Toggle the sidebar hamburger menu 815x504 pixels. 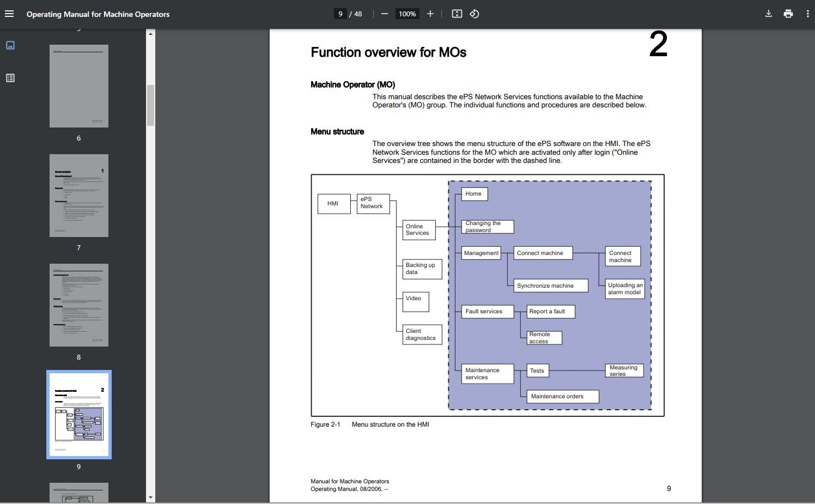pos(9,14)
